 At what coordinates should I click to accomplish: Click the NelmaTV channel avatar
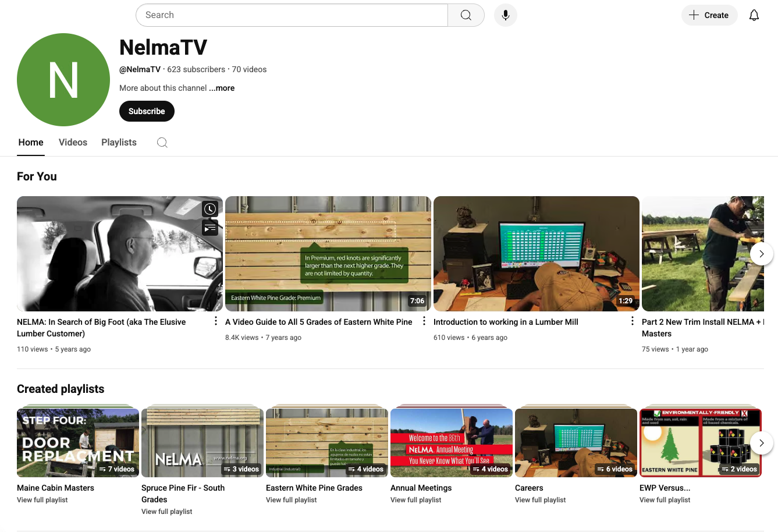pyautogui.click(x=63, y=80)
